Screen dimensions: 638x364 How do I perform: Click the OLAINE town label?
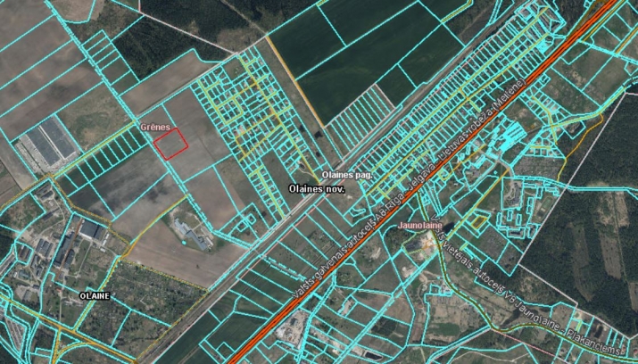[95, 296]
